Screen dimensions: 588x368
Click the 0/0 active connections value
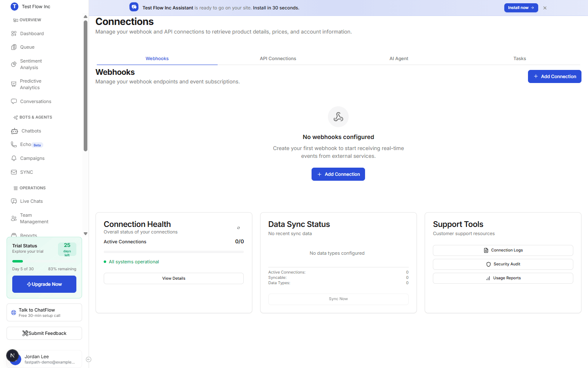pos(239,242)
